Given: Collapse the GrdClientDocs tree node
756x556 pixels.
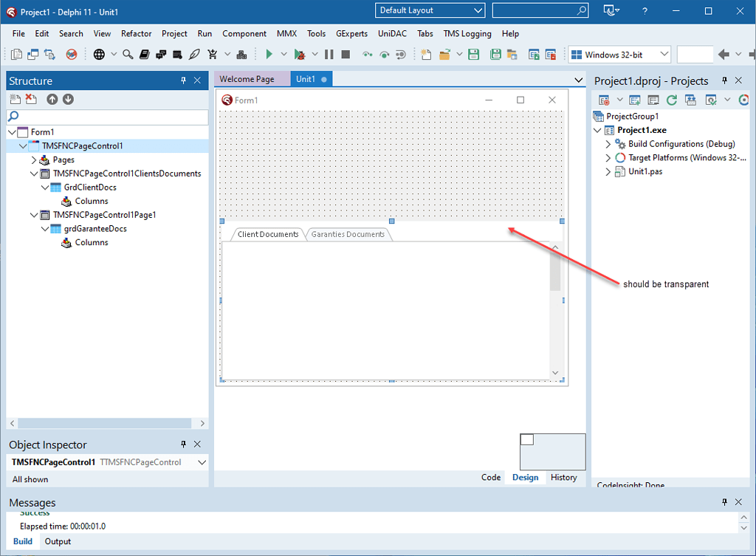Looking at the screenshot, I should [x=45, y=187].
